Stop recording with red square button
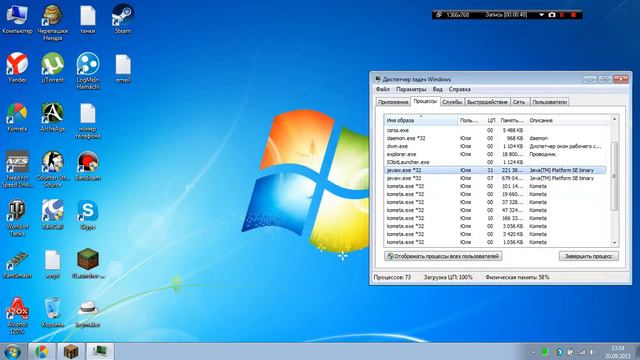The height and width of the screenshot is (360, 640). 573,15
